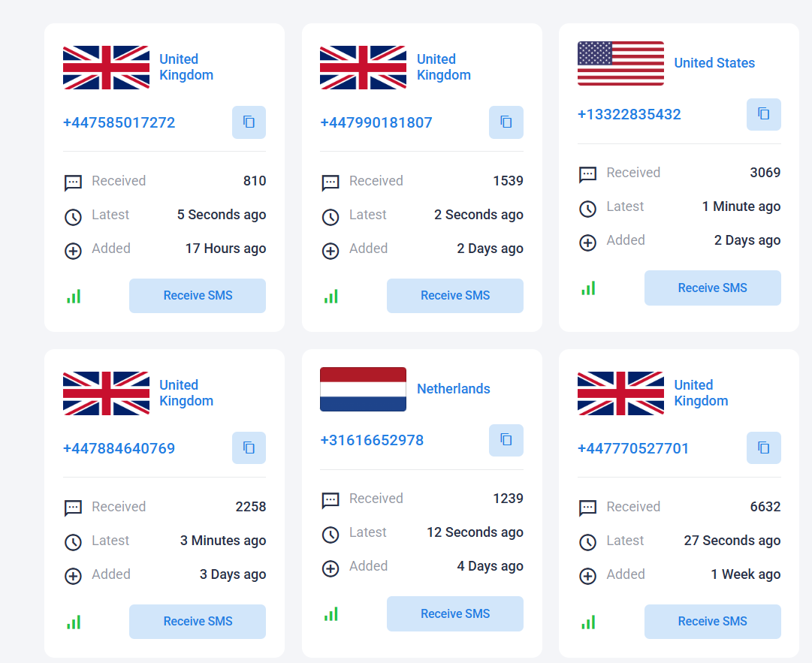Copy the Netherlands number +31616652978
This screenshot has height=663, width=812.
(x=506, y=440)
